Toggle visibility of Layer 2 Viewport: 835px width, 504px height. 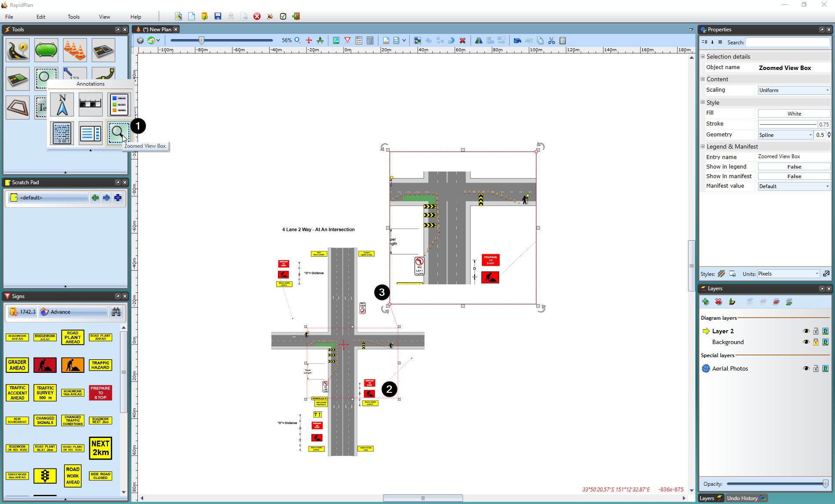pos(806,331)
